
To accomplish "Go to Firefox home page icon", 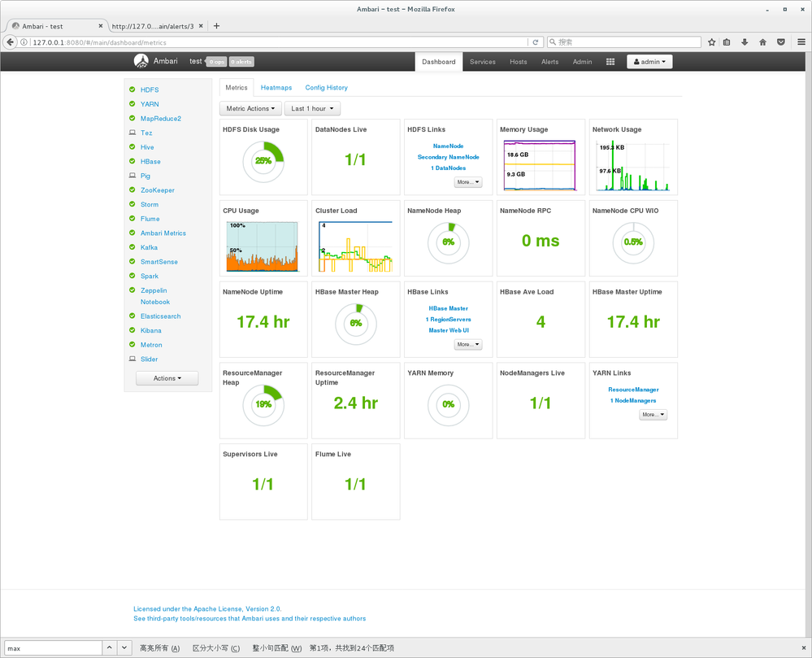I will 762,42.
